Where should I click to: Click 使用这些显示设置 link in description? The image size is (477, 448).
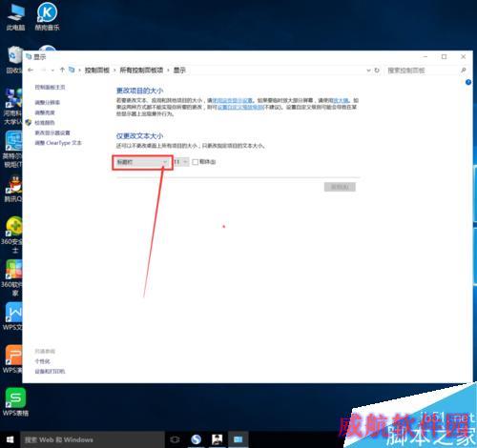[233, 100]
